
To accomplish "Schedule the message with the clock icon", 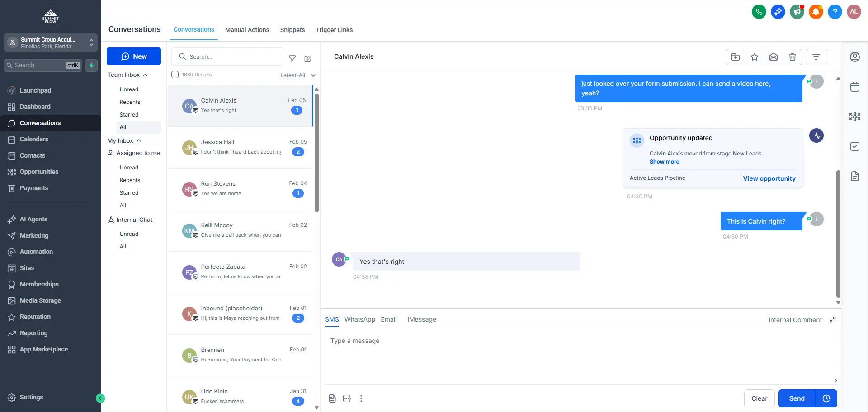I will (827, 398).
